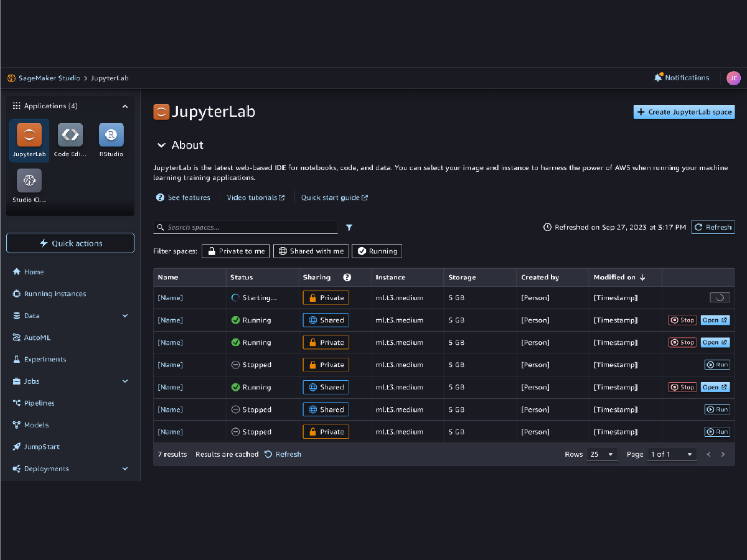747x560 pixels.
Task: Click the filter funnel icon beside search
Action: [x=349, y=228]
